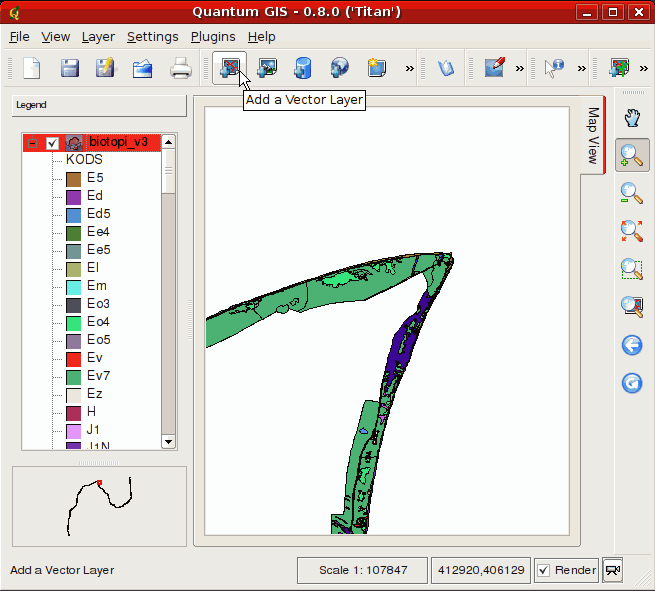The width and height of the screenshot is (655, 591).
Task: Click the plugin icon with the blue sheet
Action: (x=445, y=68)
